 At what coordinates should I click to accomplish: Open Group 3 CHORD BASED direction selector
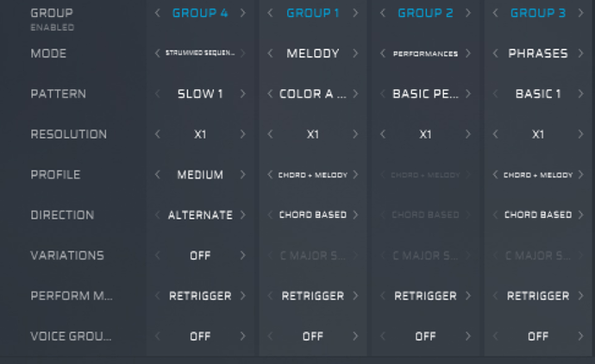(x=538, y=215)
